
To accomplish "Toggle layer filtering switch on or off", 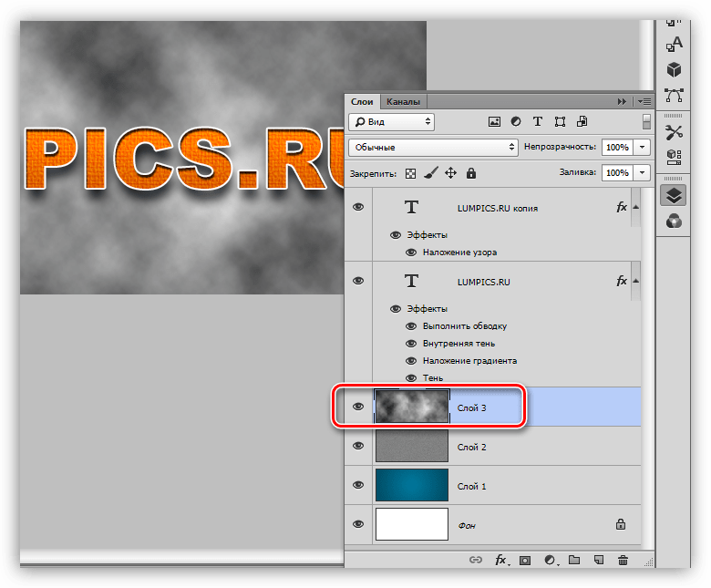I will (646, 121).
